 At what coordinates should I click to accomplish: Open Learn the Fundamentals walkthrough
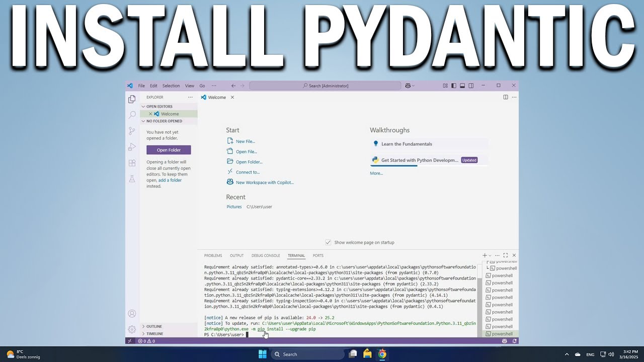tap(429, 144)
